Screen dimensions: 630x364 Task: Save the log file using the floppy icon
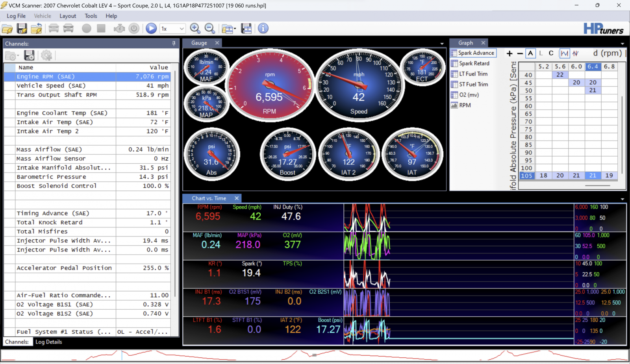pos(22,28)
